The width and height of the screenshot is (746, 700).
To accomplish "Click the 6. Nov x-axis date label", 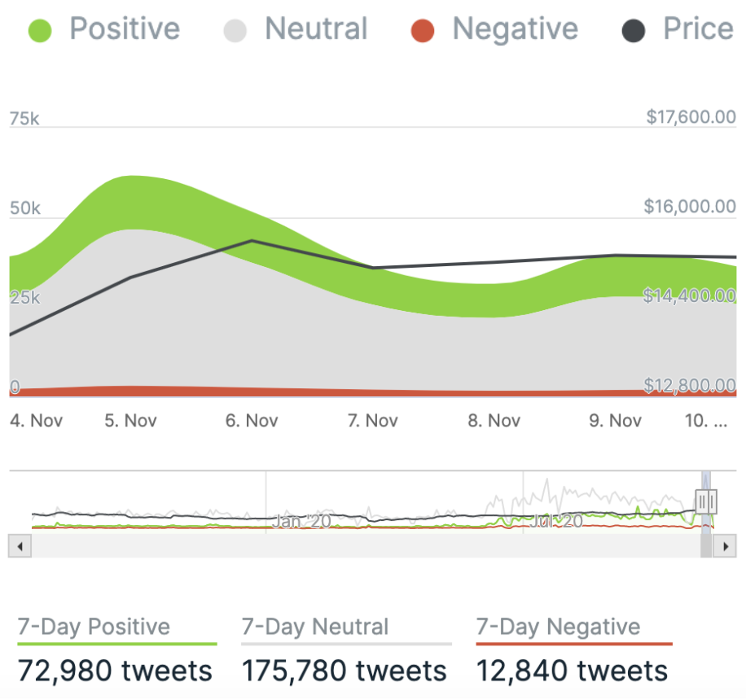I will [x=252, y=421].
